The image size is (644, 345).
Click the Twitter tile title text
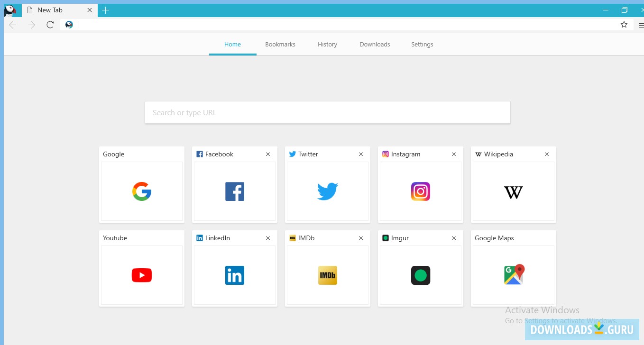308,154
